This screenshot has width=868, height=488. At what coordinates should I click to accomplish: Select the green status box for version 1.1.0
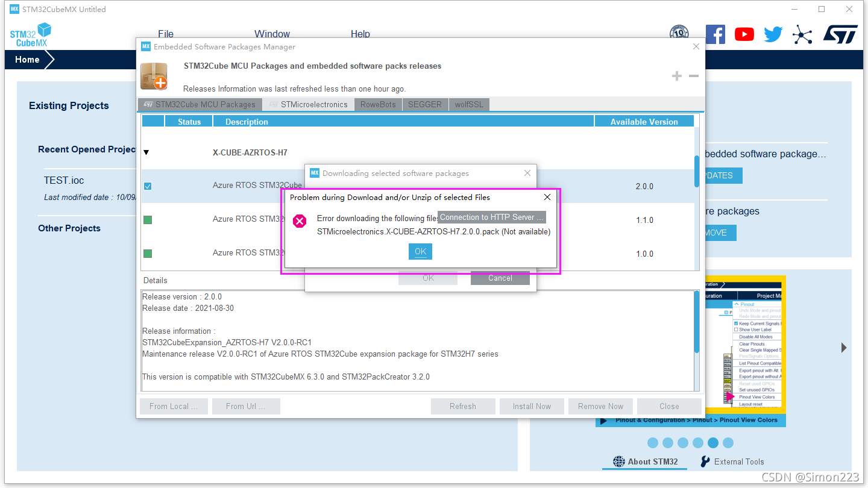tap(148, 220)
